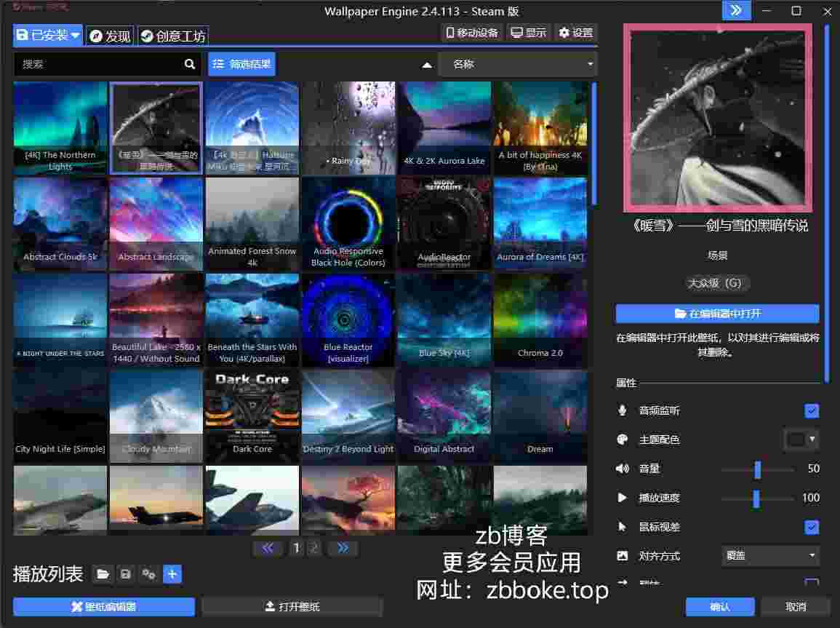The width and height of the screenshot is (840, 628).
Task: Open the Settings (设置) menu
Action: [576, 33]
